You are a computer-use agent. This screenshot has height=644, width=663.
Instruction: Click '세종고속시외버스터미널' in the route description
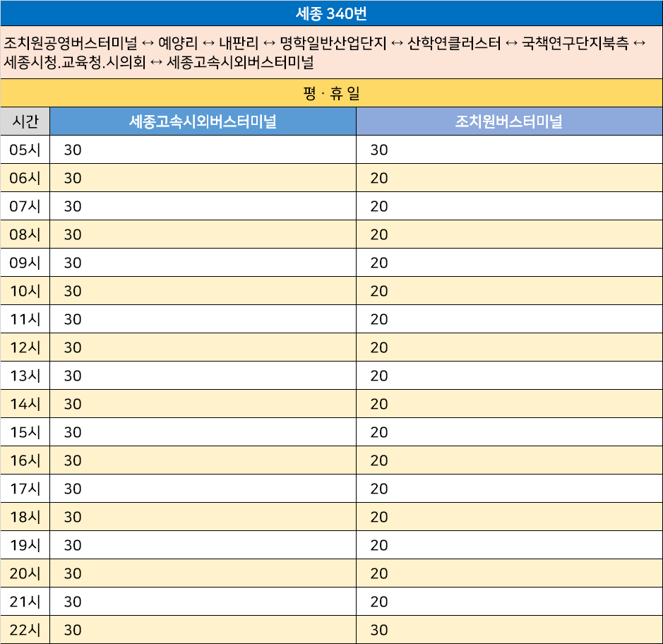tap(240, 62)
